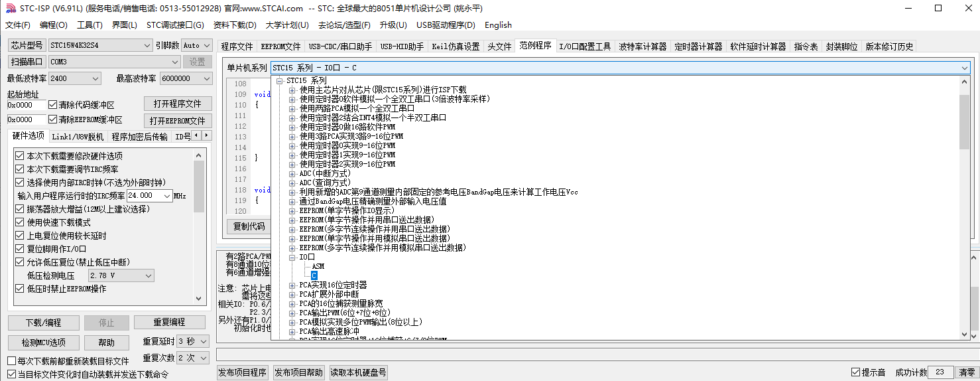Image resolution: width=980 pixels, height=381 pixels.
Task: Click the 读取本机硬盘号 button
Action: click(x=358, y=372)
